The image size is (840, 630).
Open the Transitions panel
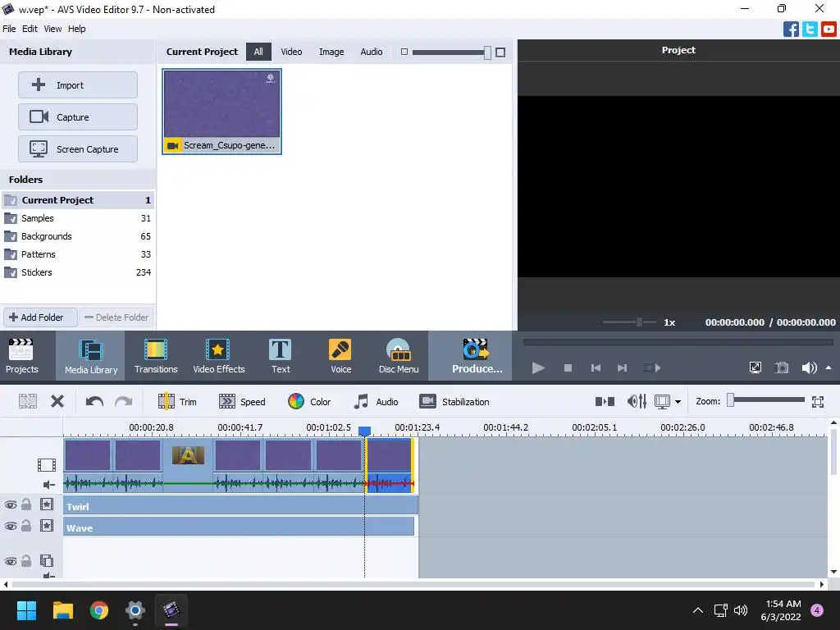click(156, 356)
